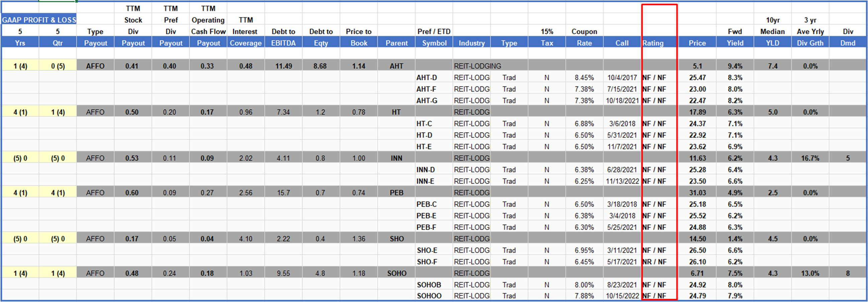Select the AHT price cell showing 5.1
Image resolution: width=868 pixels, height=302 pixels.
(697, 66)
